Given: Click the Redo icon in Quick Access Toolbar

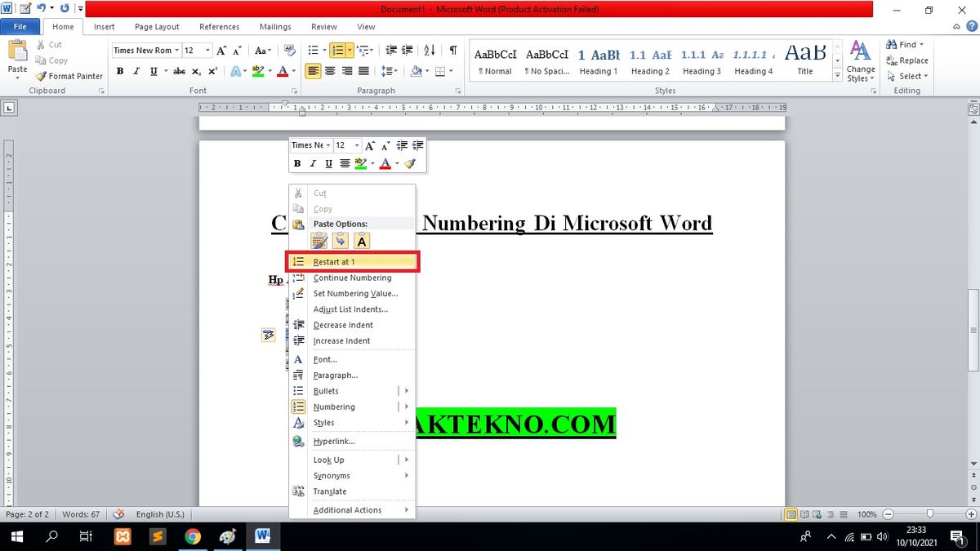Looking at the screenshot, I should click(65, 9).
